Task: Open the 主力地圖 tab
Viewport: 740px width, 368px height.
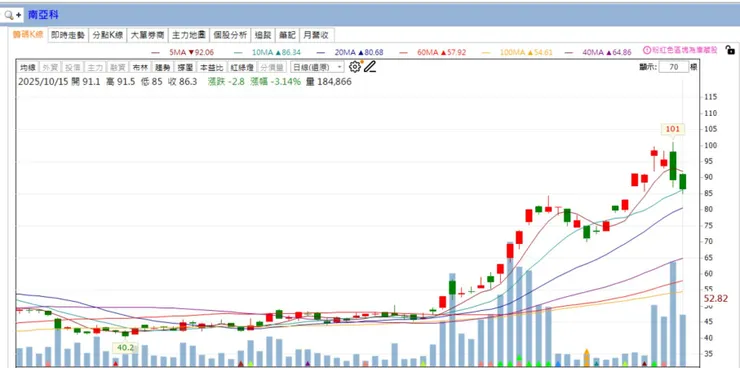Action: [189, 35]
